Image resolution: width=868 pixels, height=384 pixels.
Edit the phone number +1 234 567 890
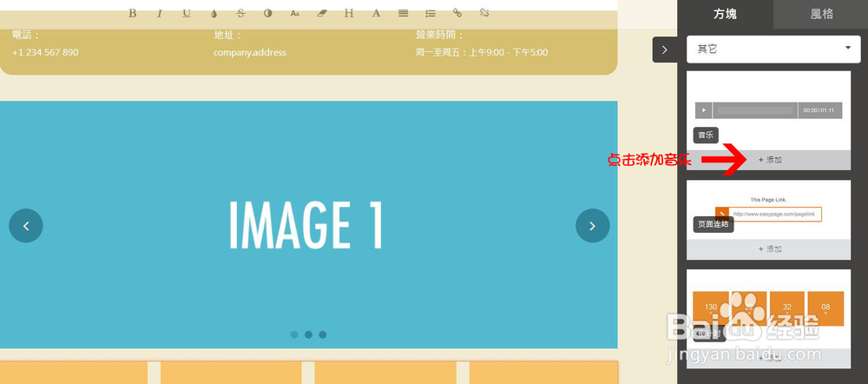coord(45,53)
